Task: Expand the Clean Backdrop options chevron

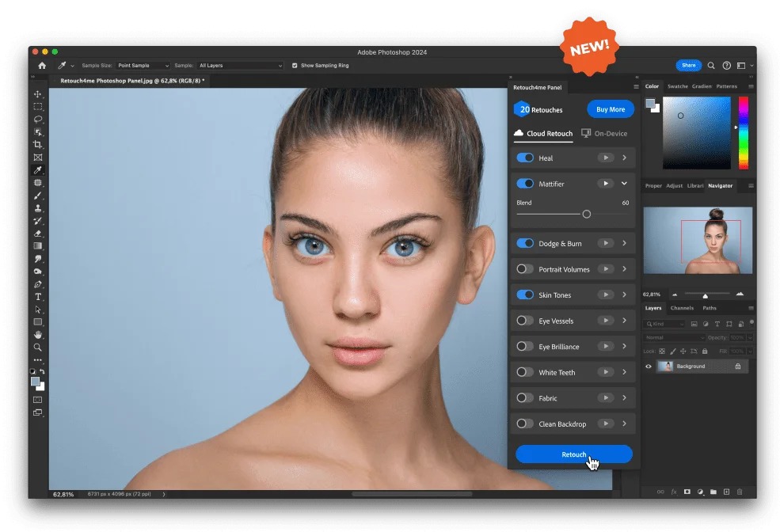Action: click(624, 424)
